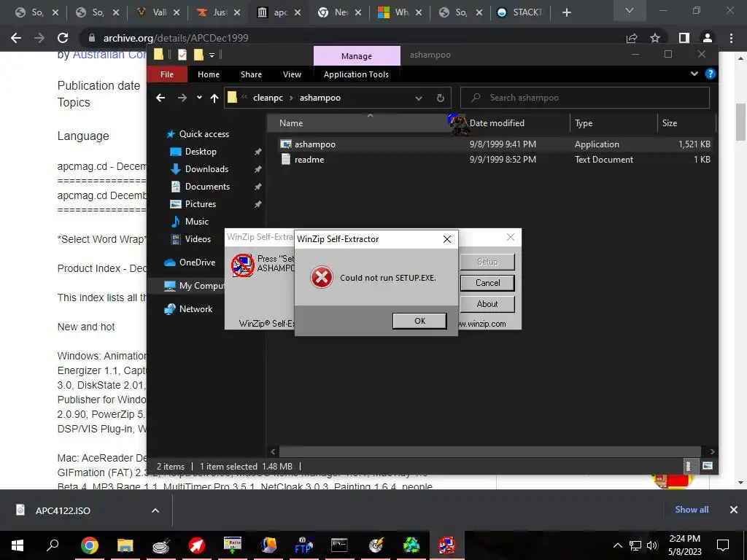This screenshot has height=560, width=747.
Task: Open the address bar history dropdown
Action: click(x=418, y=98)
